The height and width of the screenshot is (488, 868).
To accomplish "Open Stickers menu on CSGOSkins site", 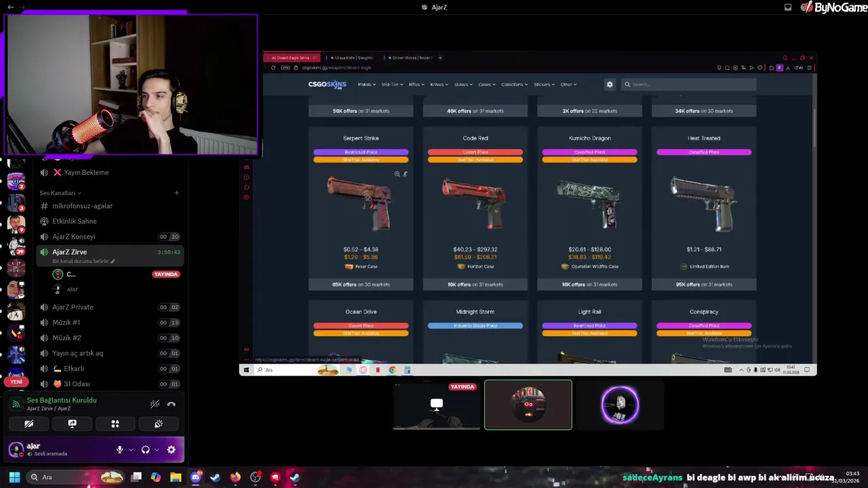I will click(544, 84).
